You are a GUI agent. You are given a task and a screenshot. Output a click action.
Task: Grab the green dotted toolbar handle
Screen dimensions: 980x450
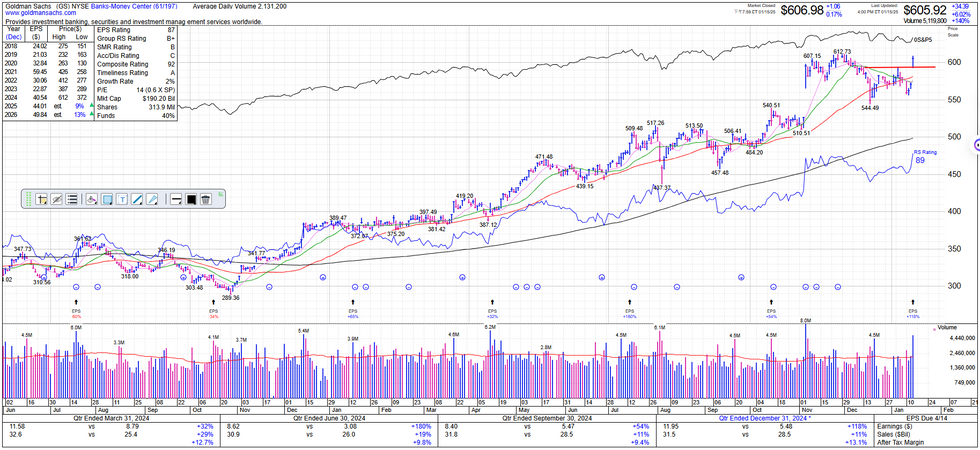coord(28,199)
